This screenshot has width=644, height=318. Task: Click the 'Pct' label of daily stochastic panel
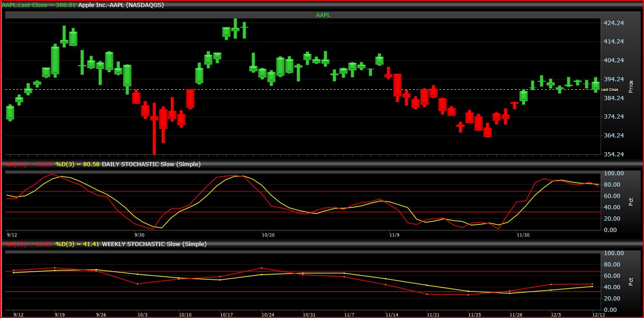point(632,202)
